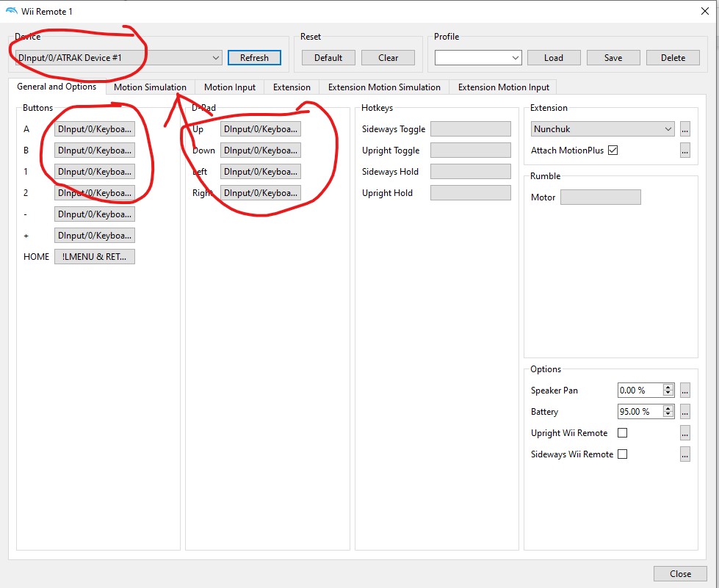Load the selected profile
The width and height of the screenshot is (719, 588).
click(554, 58)
